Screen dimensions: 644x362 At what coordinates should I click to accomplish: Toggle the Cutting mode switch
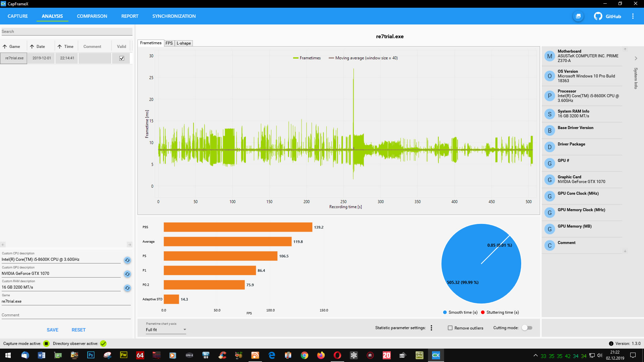(527, 328)
